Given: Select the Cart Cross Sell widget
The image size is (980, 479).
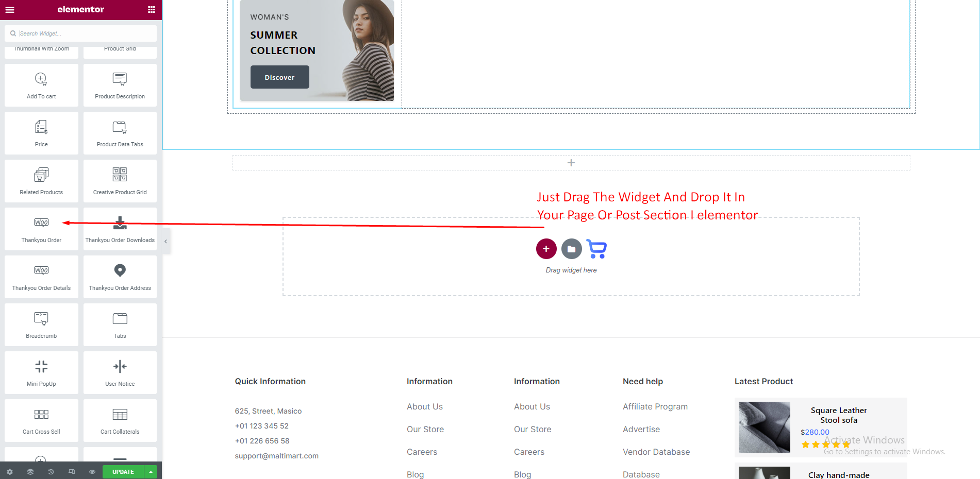Looking at the screenshot, I should (x=41, y=421).
